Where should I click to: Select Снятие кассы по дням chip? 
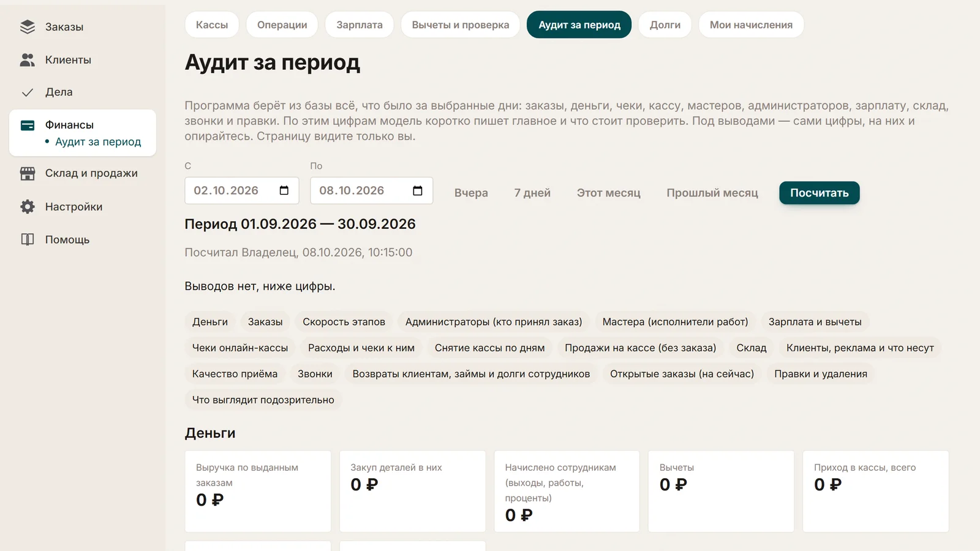[x=490, y=348]
